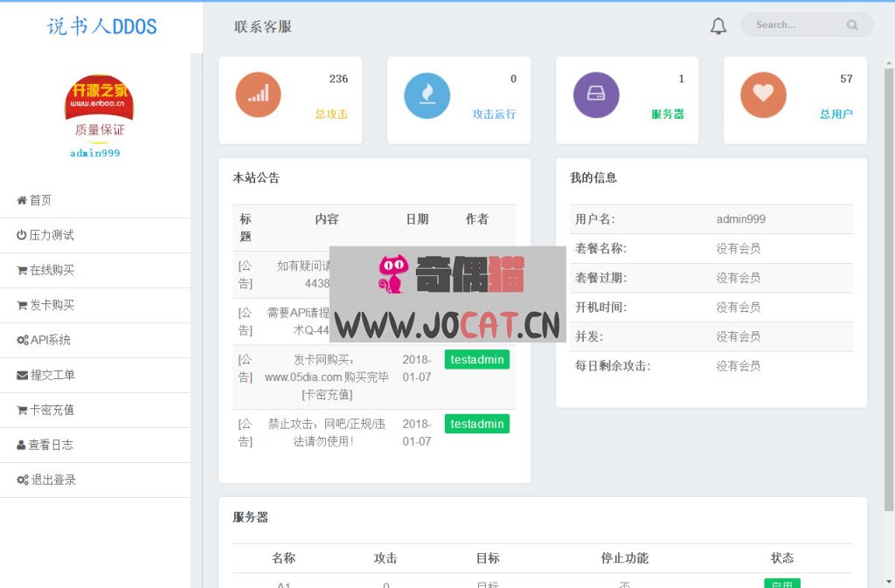This screenshot has width=895, height=588.
Task: Click 没有会员 value beside 开机时间
Action: [x=738, y=308]
